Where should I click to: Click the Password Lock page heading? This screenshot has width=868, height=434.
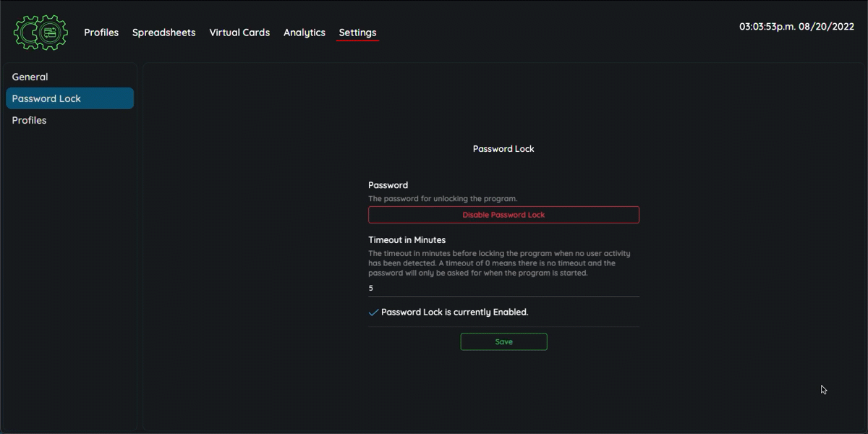pyautogui.click(x=503, y=149)
